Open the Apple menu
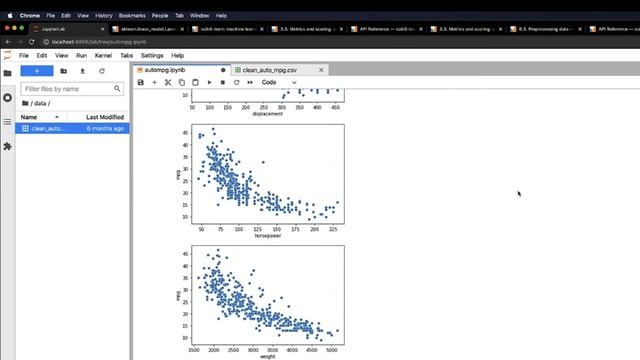The height and width of the screenshot is (360, 640). (x=10, y=16)
